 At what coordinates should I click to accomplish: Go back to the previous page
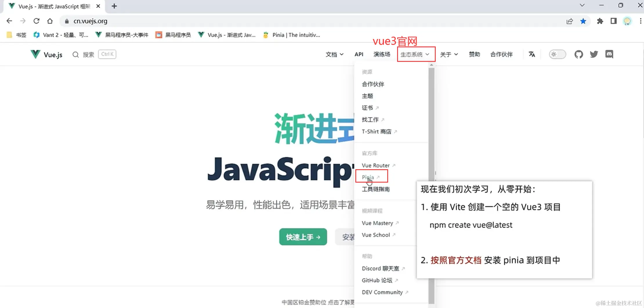tap(9, 21)
